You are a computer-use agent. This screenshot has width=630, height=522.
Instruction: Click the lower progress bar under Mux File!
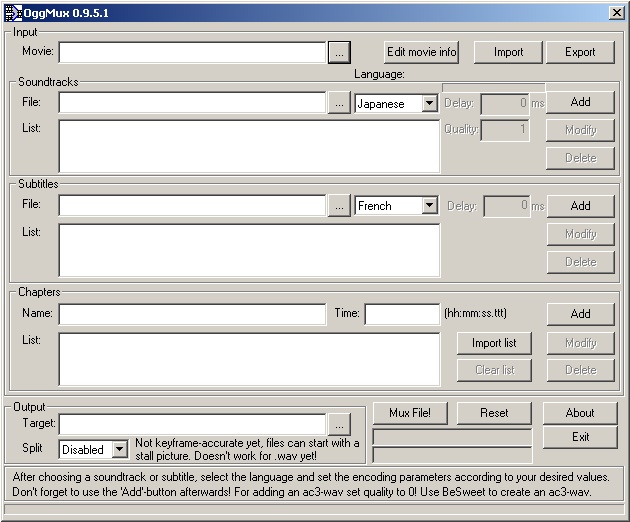452,455
